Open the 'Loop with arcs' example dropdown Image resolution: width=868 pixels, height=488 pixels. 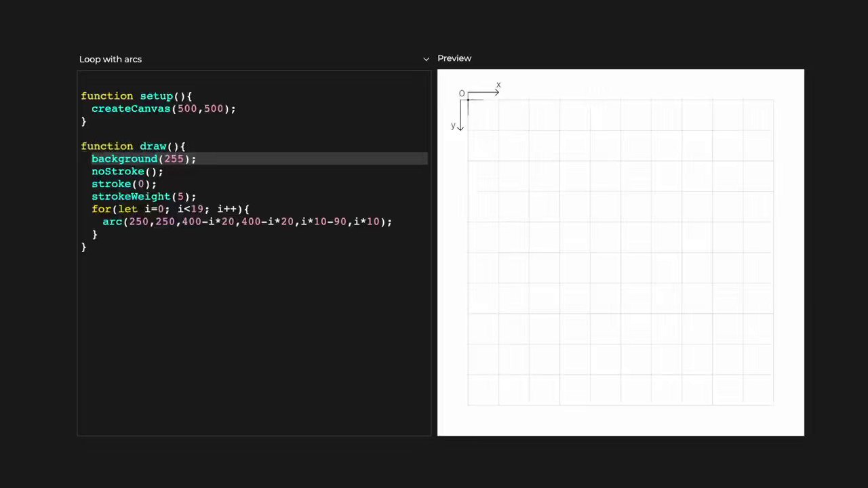(x=111, y=59)
